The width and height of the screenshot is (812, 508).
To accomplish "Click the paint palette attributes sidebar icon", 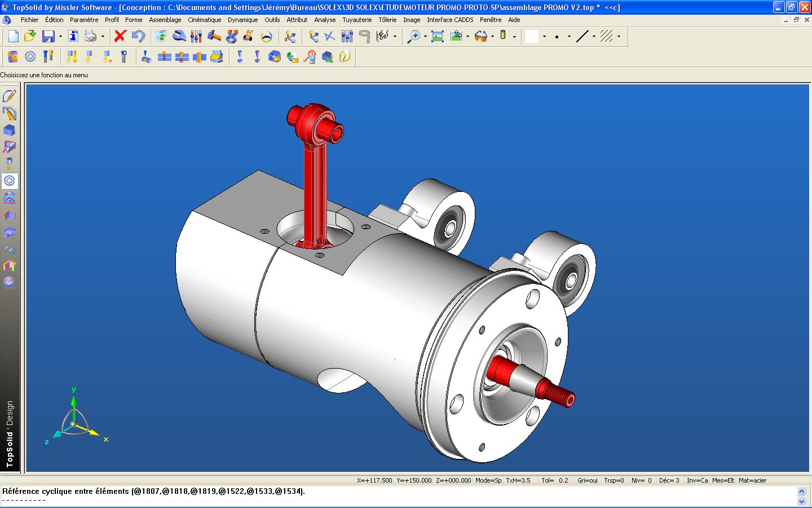I will (10, 198).
